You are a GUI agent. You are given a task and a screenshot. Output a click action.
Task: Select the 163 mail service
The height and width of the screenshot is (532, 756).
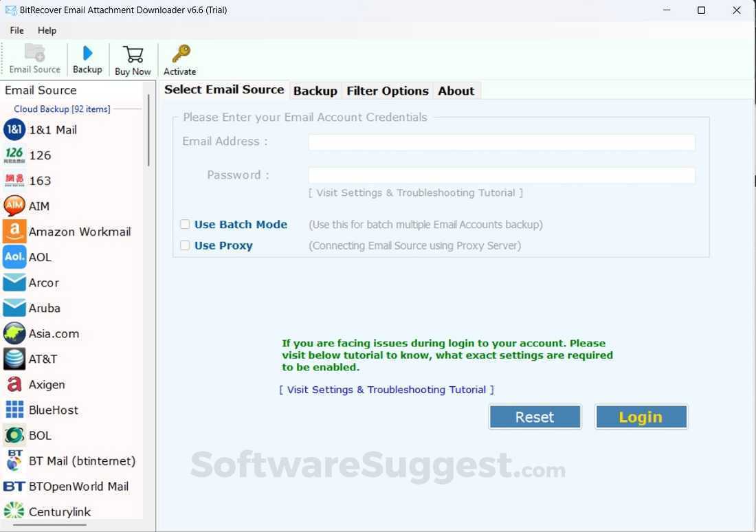pos(39,180)
